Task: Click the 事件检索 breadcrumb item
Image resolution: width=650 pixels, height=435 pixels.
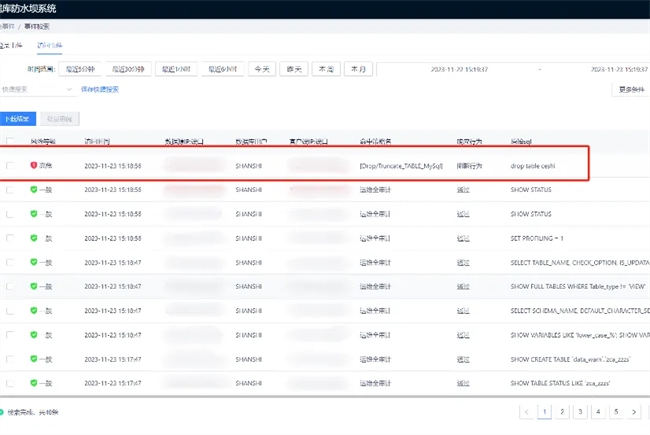Action: pyautogui.click(x=37, y=27)
